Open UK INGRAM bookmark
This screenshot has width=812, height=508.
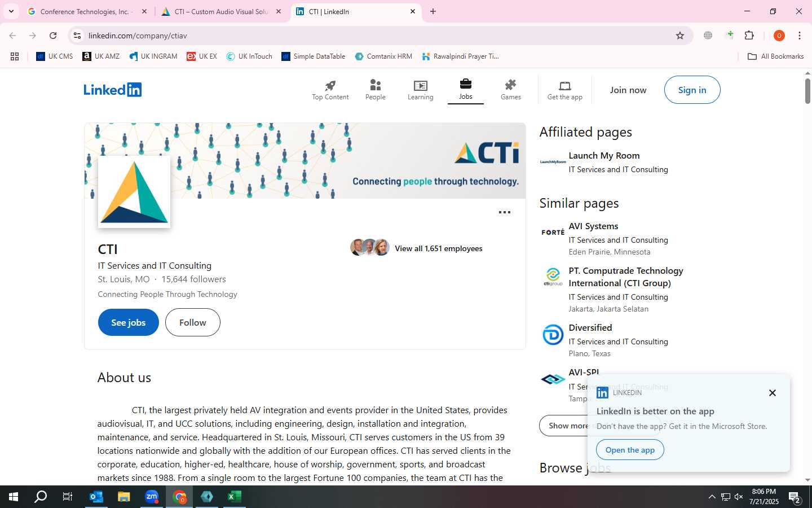153,56
